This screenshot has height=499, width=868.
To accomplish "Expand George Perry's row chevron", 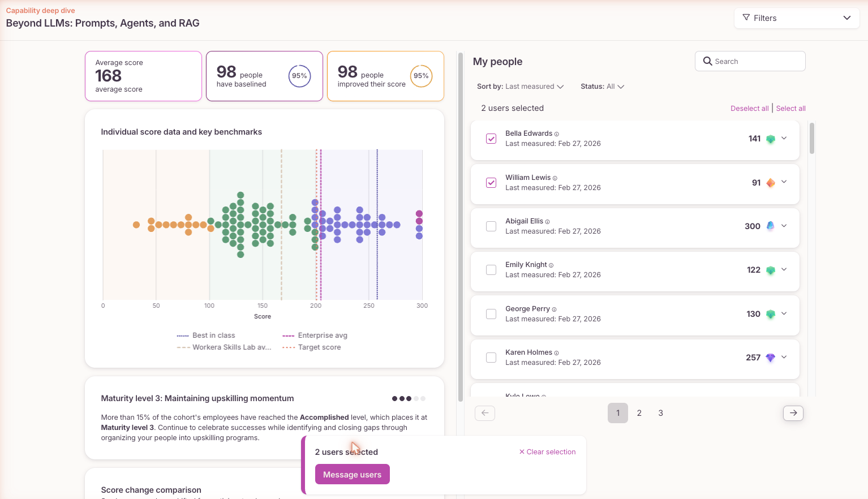I will (x=784, y=313).
